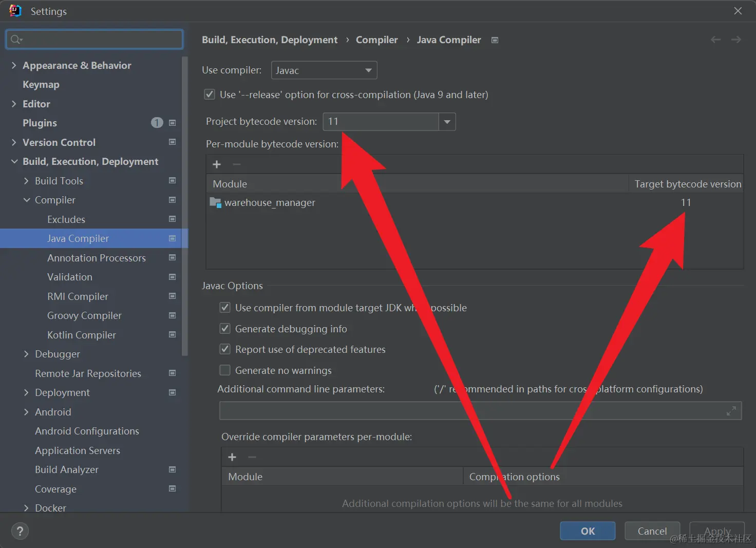This screenshot has width=756, height=548.
Task: Toggle the '--release' cross-compilation option checkbox
Action: [x=210, y=95]
